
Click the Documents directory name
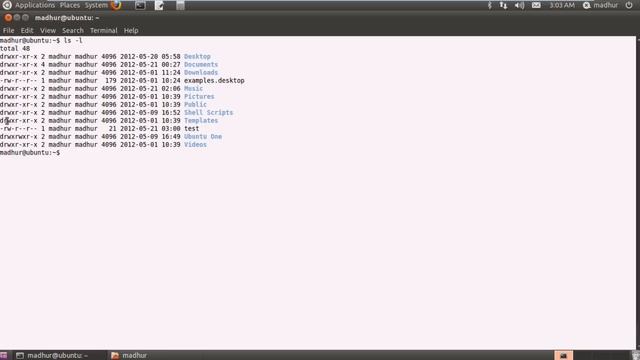pyautogui.click(x=201, y=64)
